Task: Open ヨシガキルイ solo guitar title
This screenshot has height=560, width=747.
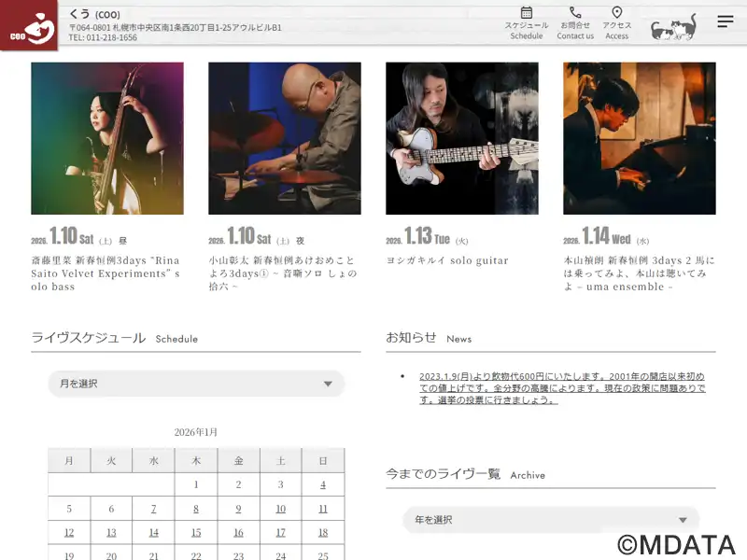Action: [447, 260]
